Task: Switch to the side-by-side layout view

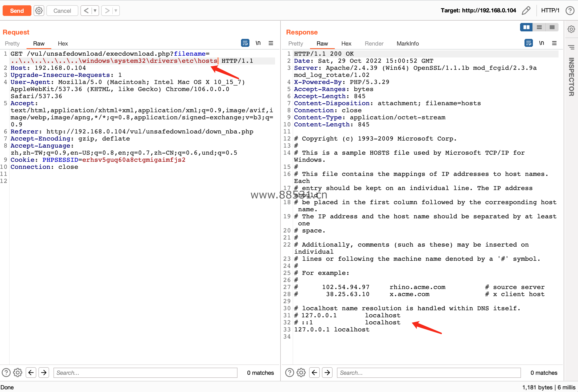Action: coord(526,27)
